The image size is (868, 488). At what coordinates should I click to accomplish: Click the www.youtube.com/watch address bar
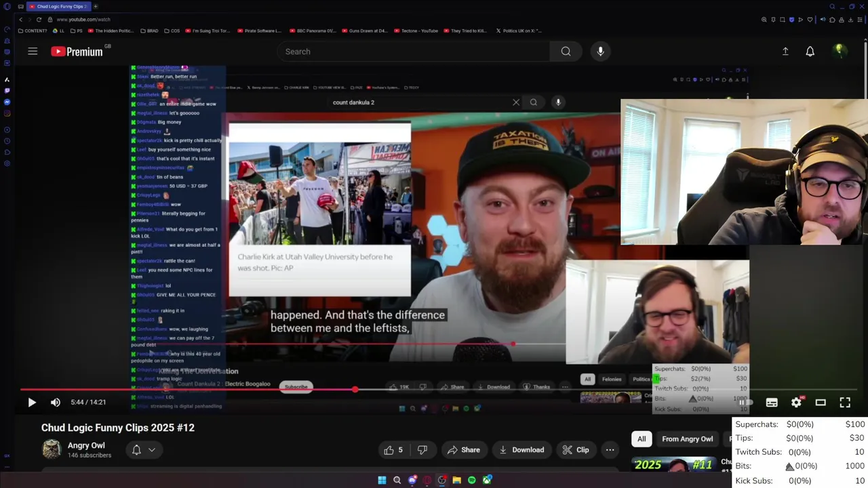pos(83,20)
